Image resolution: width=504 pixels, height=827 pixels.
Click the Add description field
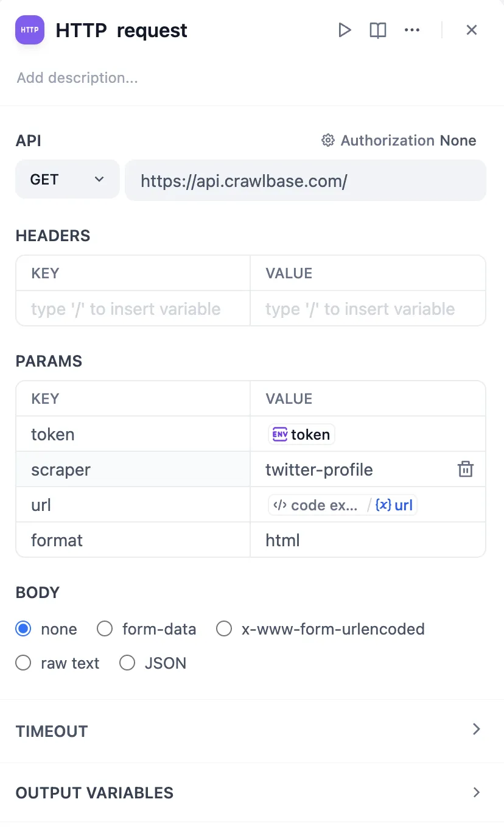click(x=77, y=78)
